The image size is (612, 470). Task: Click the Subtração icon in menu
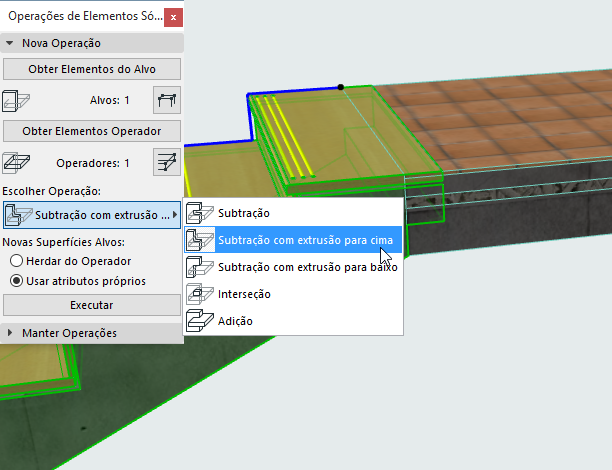click(x=199, y=213)
